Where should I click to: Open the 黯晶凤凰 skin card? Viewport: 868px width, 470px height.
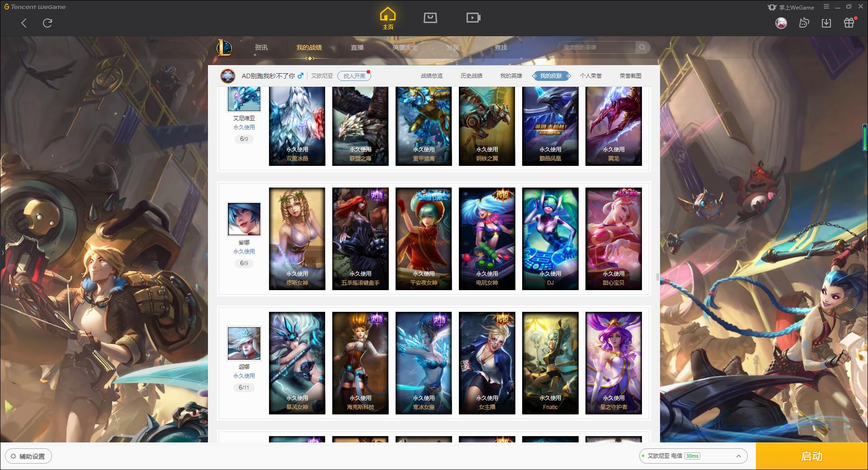(x=550, y=126)
